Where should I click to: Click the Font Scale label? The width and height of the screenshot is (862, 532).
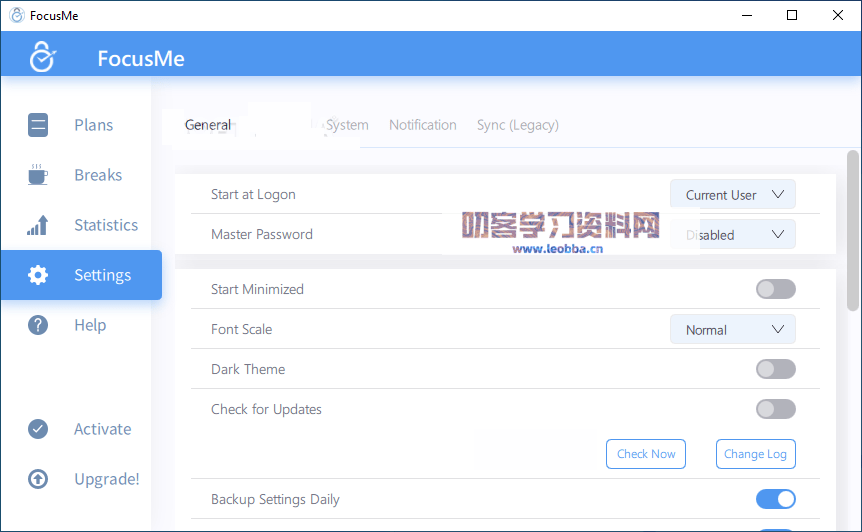[x=241, y=329]
